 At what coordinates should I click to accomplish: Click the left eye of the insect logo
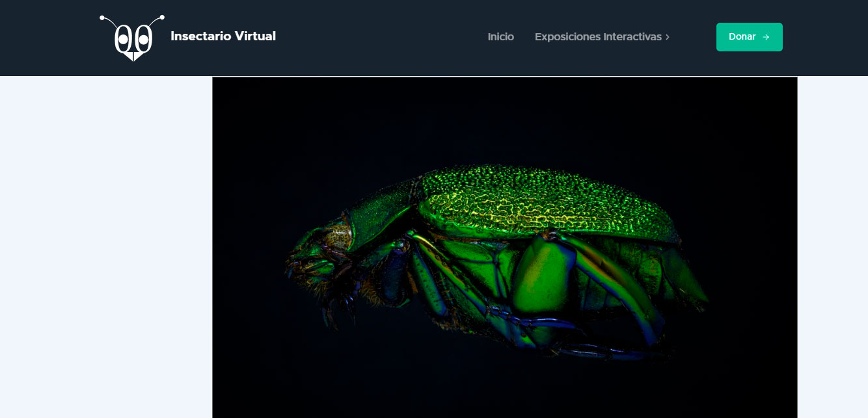pos(123,40)
